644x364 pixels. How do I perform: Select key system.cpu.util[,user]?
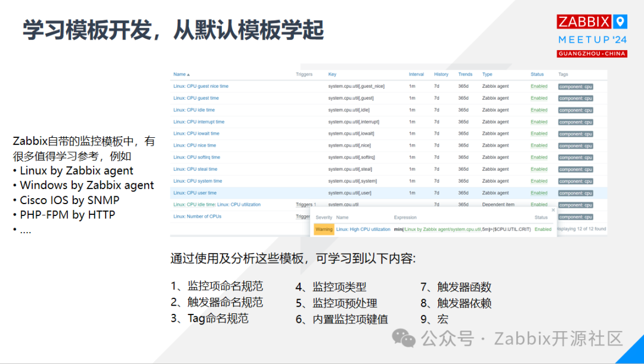click(349, 193)
